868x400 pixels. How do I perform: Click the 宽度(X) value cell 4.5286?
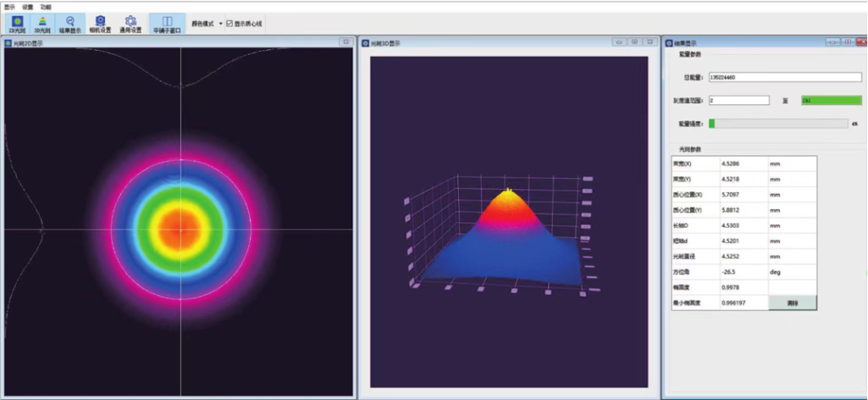coord(742,163)
